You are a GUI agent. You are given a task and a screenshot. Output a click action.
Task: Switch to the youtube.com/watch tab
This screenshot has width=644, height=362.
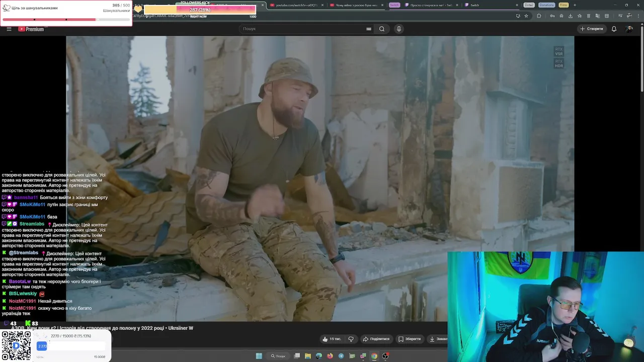[296, 5]
